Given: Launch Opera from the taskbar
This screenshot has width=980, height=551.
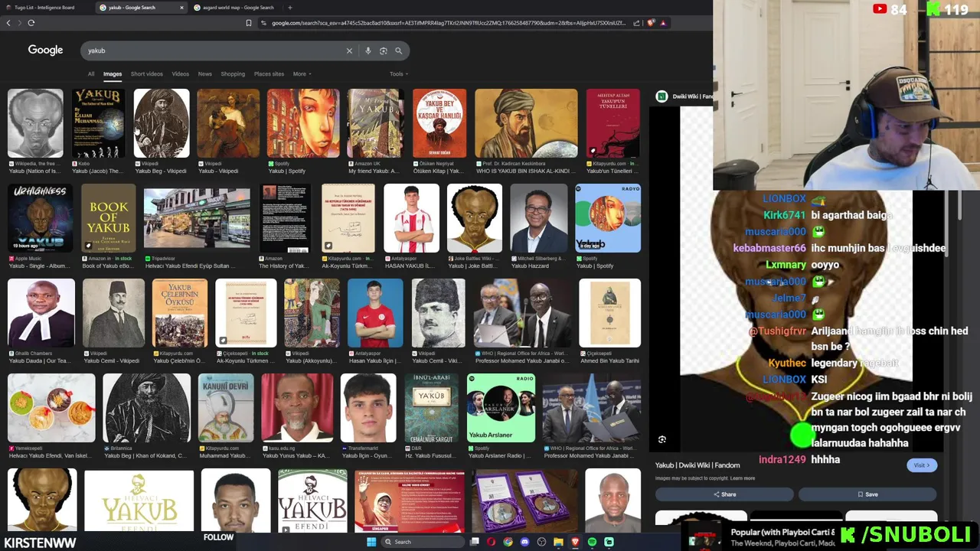Looking at the screenshot, I should click(492, 542).
